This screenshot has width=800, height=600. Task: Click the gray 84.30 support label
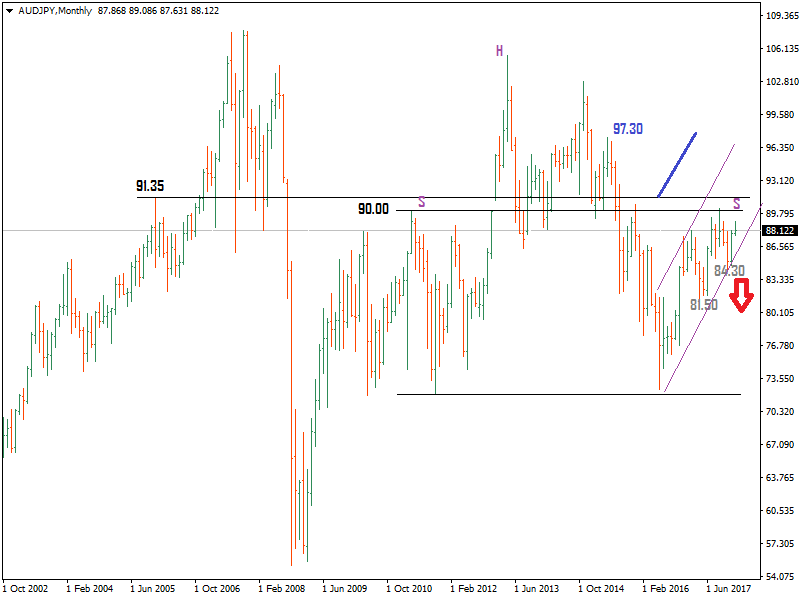tap(729, 270)
